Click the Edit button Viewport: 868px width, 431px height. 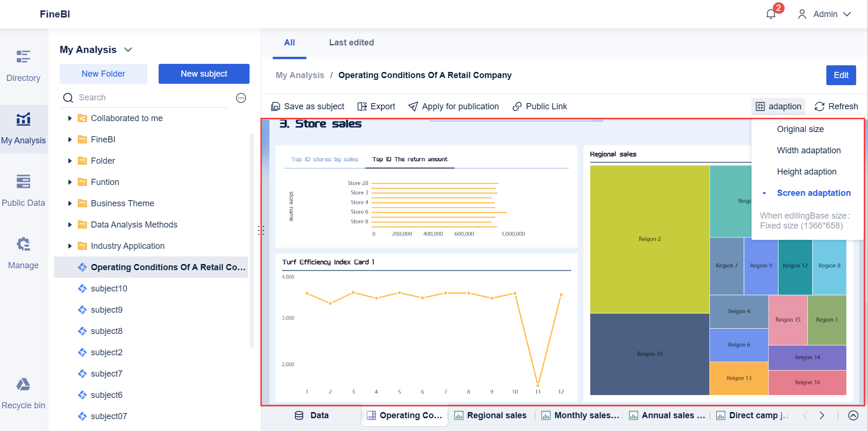841,75
